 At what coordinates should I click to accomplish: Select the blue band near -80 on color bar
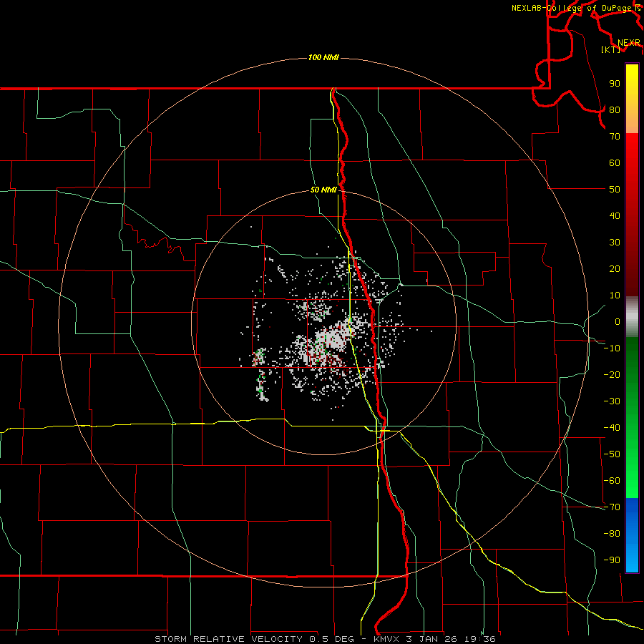632,535
